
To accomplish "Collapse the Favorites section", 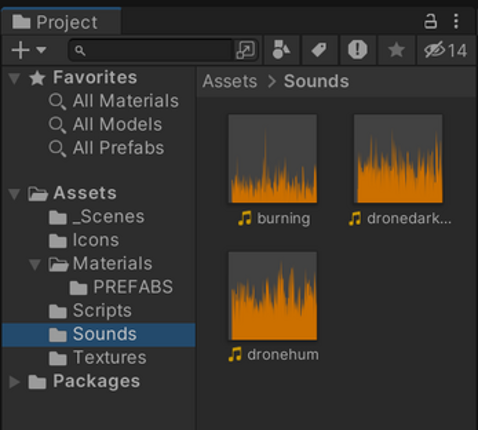I will pyautogui.click(x=14, y=78).
